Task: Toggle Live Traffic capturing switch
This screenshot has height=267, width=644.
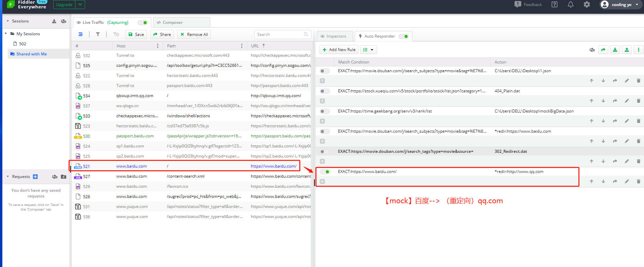Action: click(143, 23)
